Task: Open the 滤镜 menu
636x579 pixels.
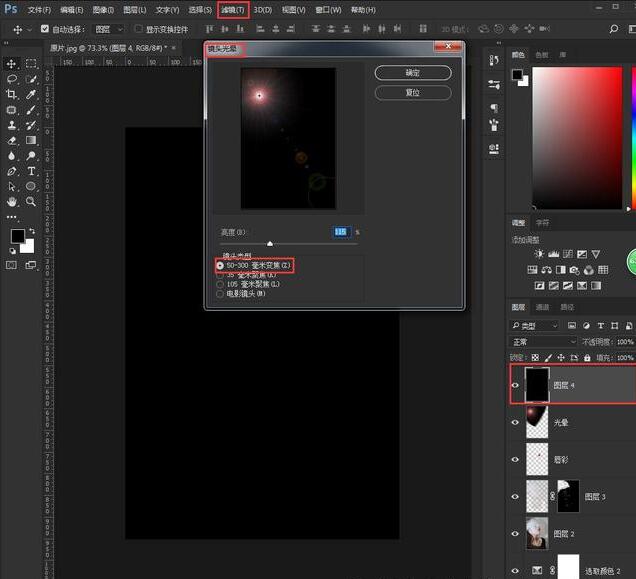Action: (233, 10)
